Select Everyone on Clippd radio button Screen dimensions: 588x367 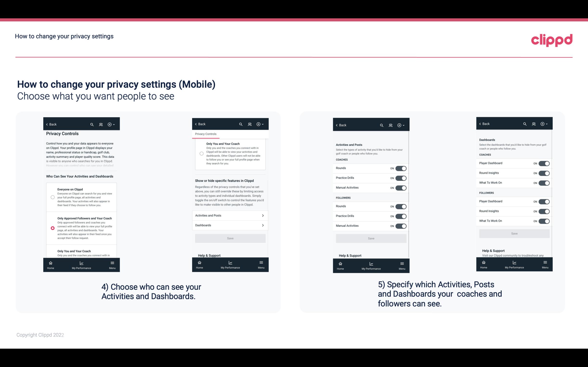pyautogui.click(x=52, y=197)
